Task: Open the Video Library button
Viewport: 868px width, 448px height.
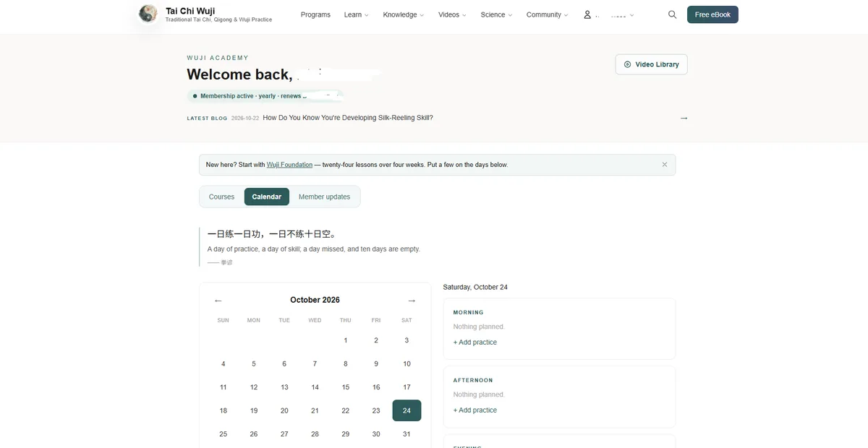Action: pyautogui.click(x=651, y=64)
